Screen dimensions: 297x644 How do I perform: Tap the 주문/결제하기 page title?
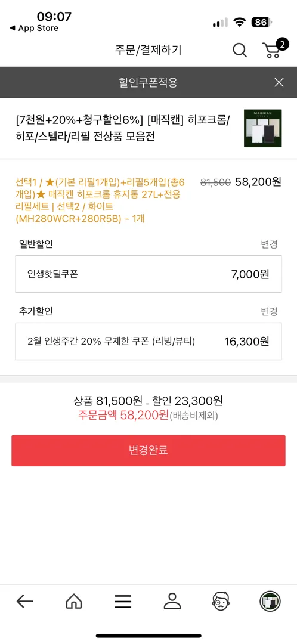[148, 50]
